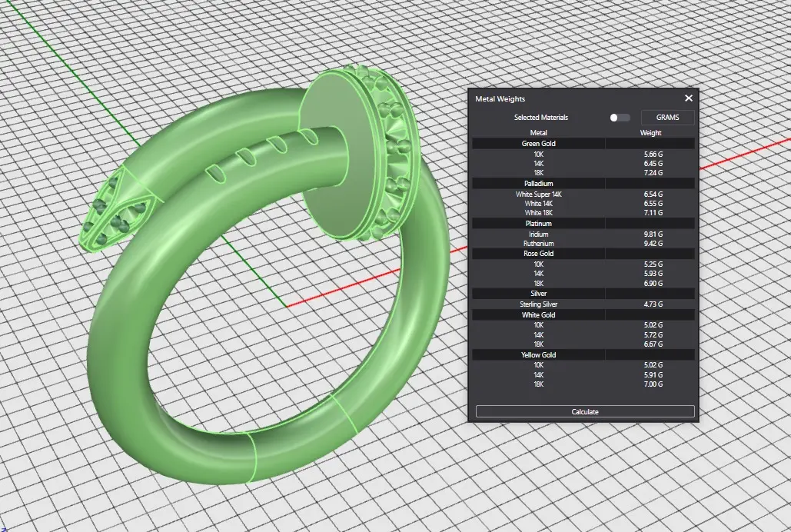Select the White Gold group row
The height and width of the screenshot is (532, 791).
click(x=583, y=314)
